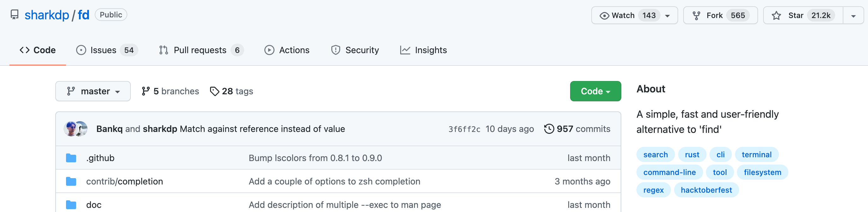Open the fd repository name link
This screenshot has width=868, height=212.
click(x=84, y=15)
